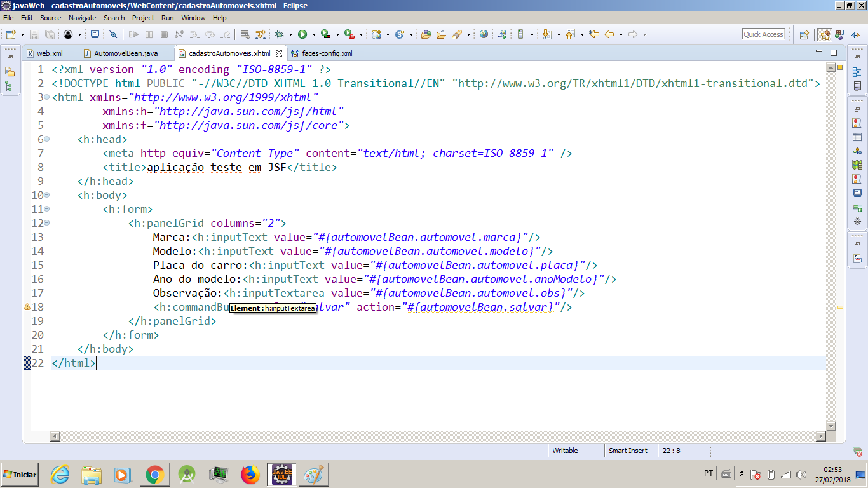The width and height of the screenshot is (868, 488).
Task: Open the New file dropdown arrow
Action: pos(22,35)
